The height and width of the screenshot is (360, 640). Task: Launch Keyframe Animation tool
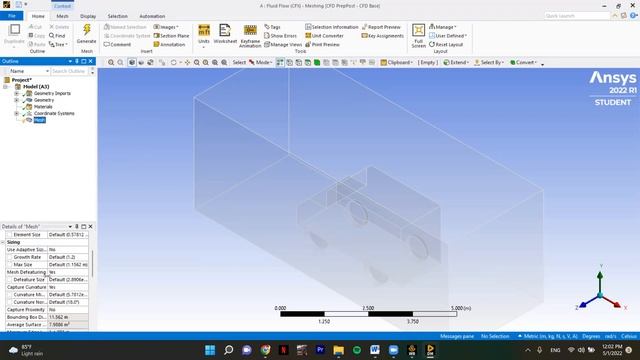pyautogui.click(x=250, y=36)
